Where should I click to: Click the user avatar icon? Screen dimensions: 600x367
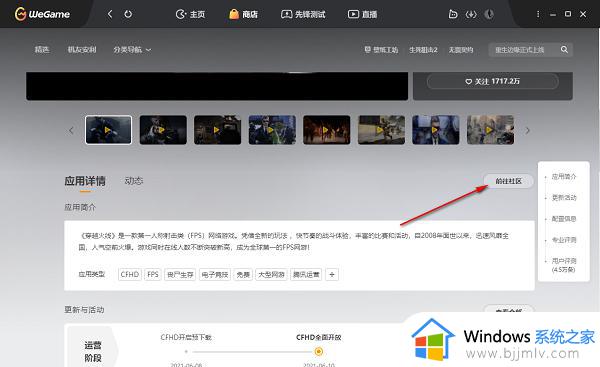coord(489,14)
